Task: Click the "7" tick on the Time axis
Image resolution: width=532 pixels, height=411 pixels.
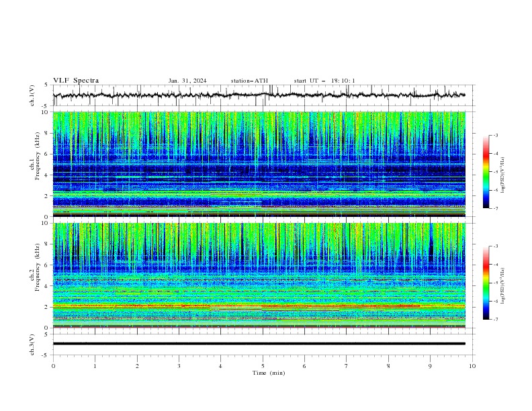Action: [x=347, y=366]
